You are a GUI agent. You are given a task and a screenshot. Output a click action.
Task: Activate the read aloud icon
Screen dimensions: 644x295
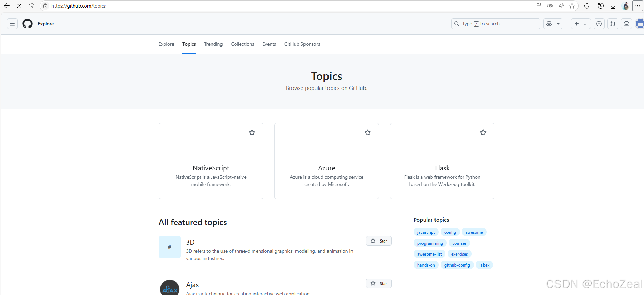click(561, 6)
